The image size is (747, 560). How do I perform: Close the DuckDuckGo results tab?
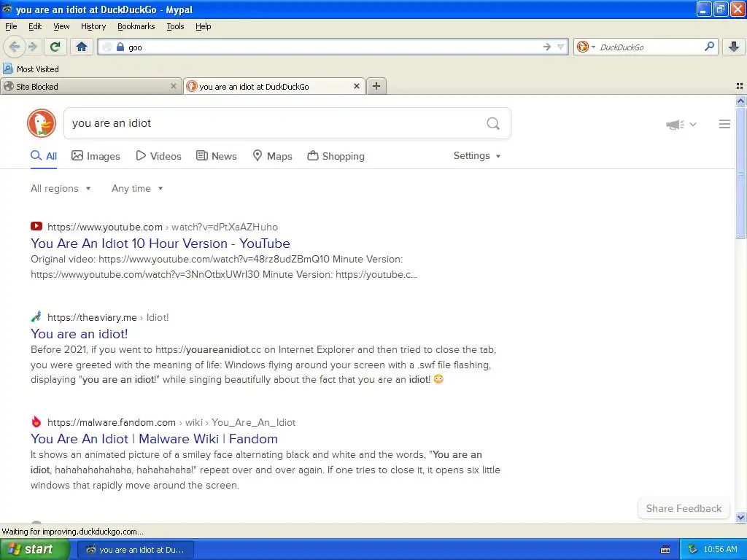pyautogui.click(x=356, y=86)
